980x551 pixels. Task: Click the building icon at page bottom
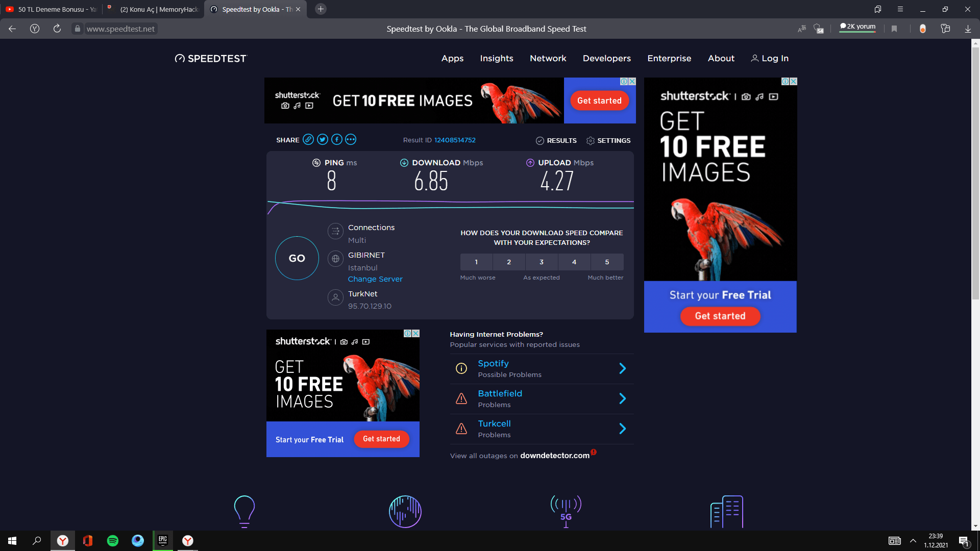point(727,511)
